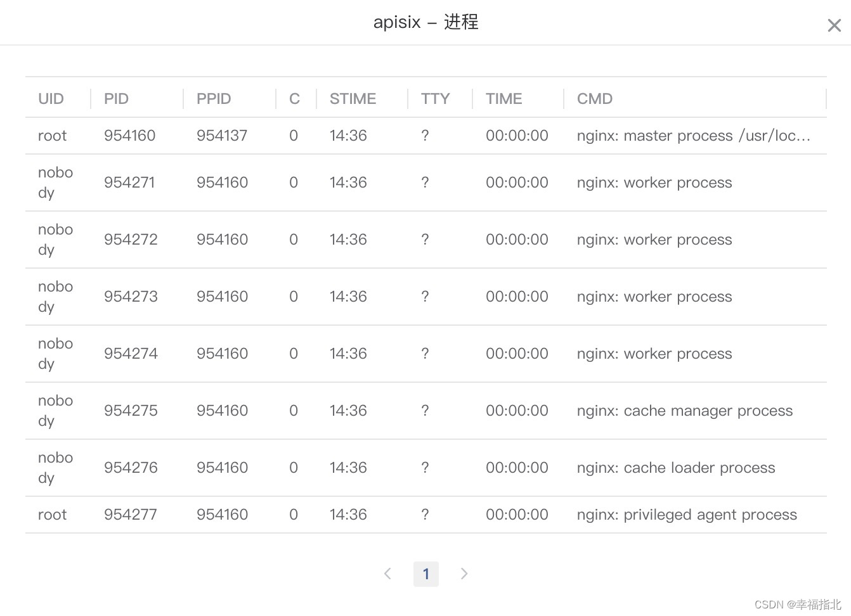Screen dimensions: 851x616
Task: Select PID cell 954276
Action: click(131, 468)
